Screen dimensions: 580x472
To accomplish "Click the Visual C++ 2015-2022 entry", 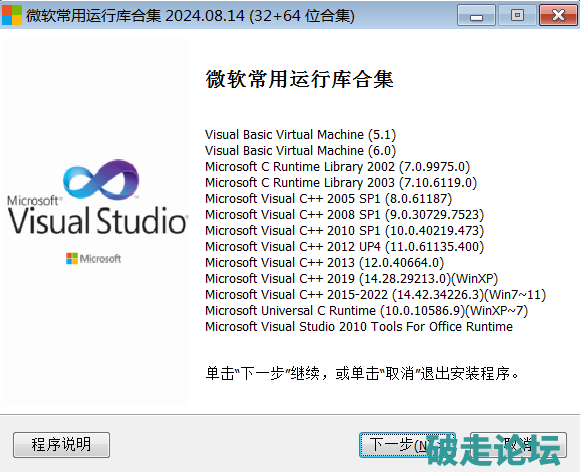I will (x=375, y=295).
